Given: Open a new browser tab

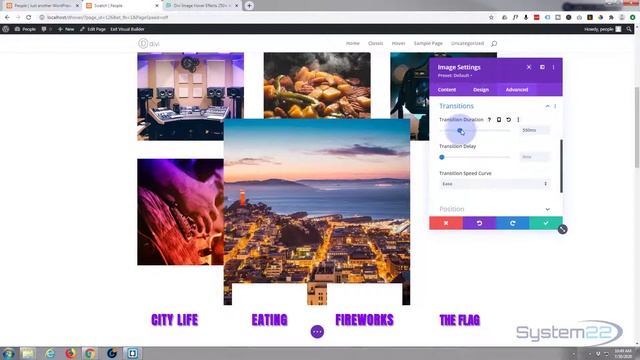Looking at the screenshot, I should click(x=249, y=6).
